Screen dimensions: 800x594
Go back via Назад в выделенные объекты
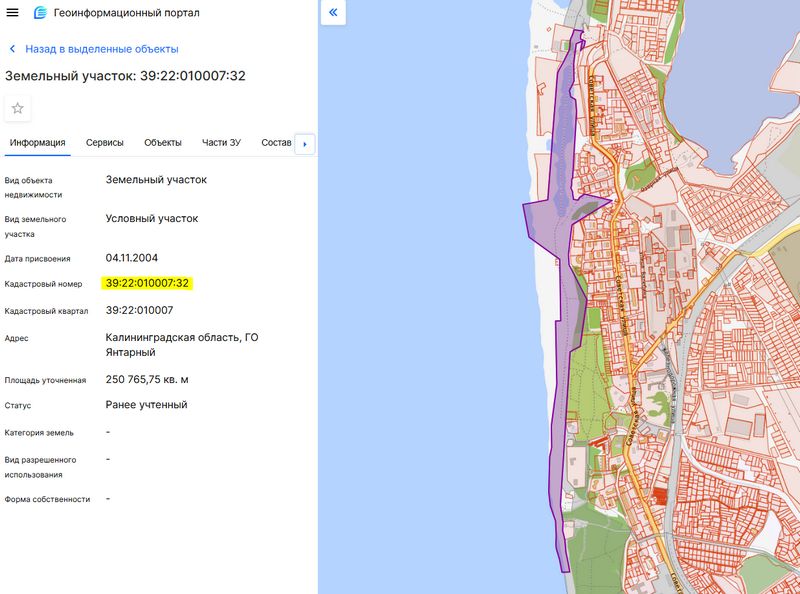click(x=101, y=48)
